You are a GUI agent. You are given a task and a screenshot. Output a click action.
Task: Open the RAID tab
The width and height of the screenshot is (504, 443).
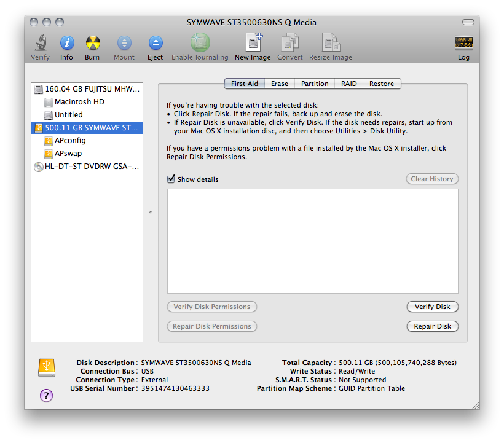point(348,84)
